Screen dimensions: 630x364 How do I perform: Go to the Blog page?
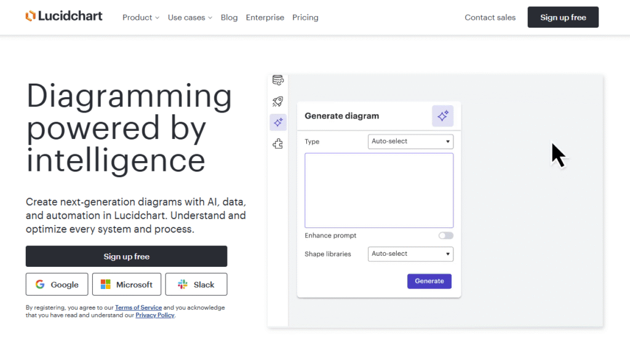[229, 17]
